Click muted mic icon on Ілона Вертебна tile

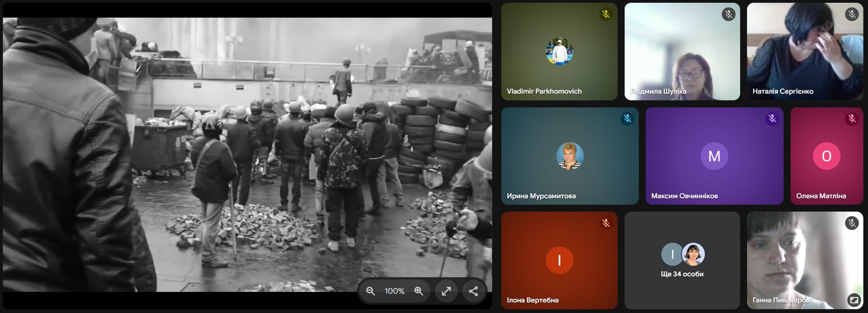[x=606, y=223]
